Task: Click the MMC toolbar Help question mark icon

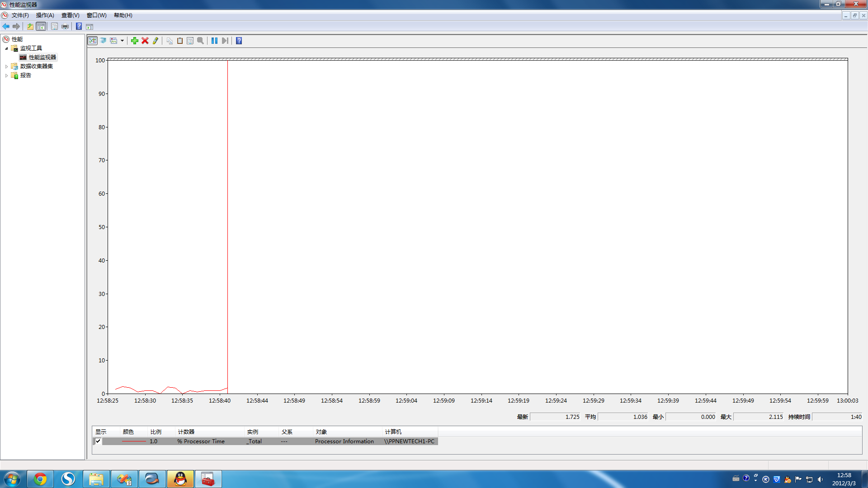Action: [x=79, y=27]
